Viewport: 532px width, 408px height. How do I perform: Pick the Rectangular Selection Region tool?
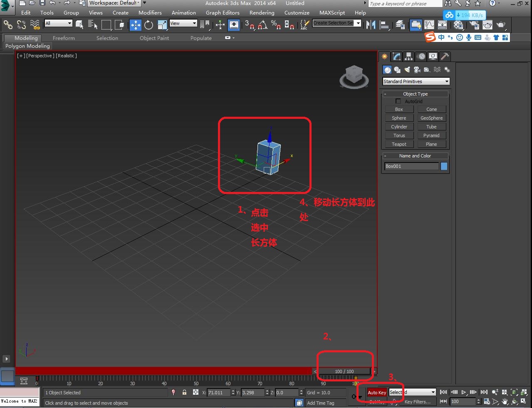pos(106,25)
